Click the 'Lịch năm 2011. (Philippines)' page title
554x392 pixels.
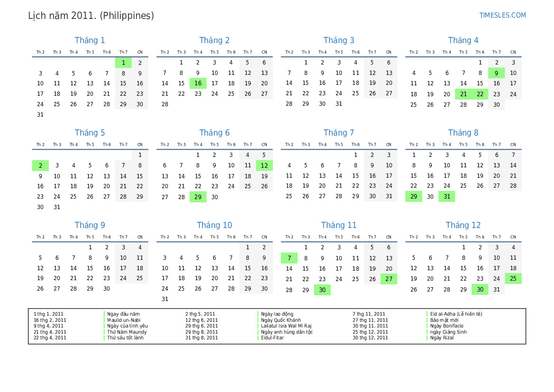pos(91,16)
